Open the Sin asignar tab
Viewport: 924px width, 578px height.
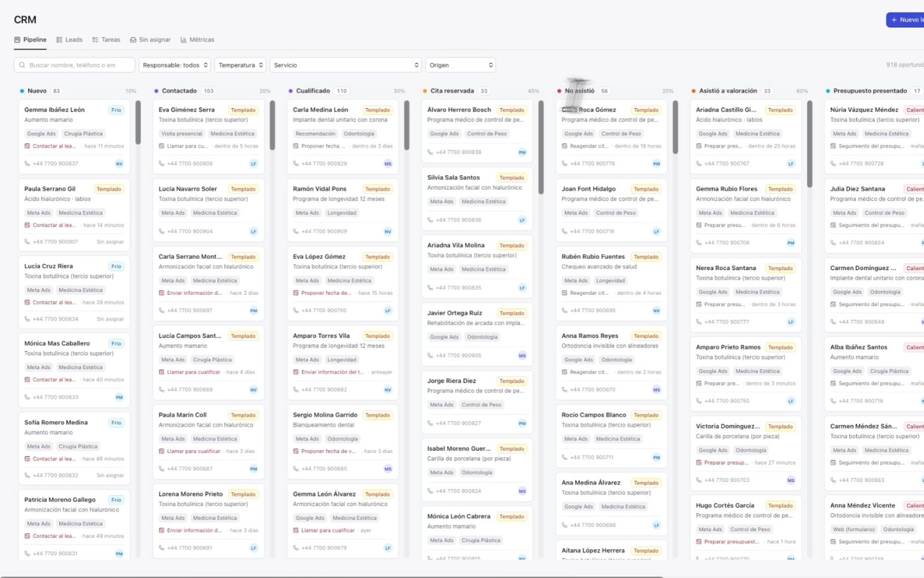click(x=150, y=40)
